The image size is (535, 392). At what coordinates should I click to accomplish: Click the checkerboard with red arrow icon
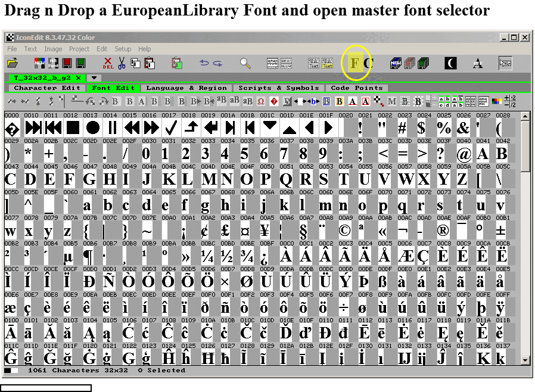(x=379, y=101)
